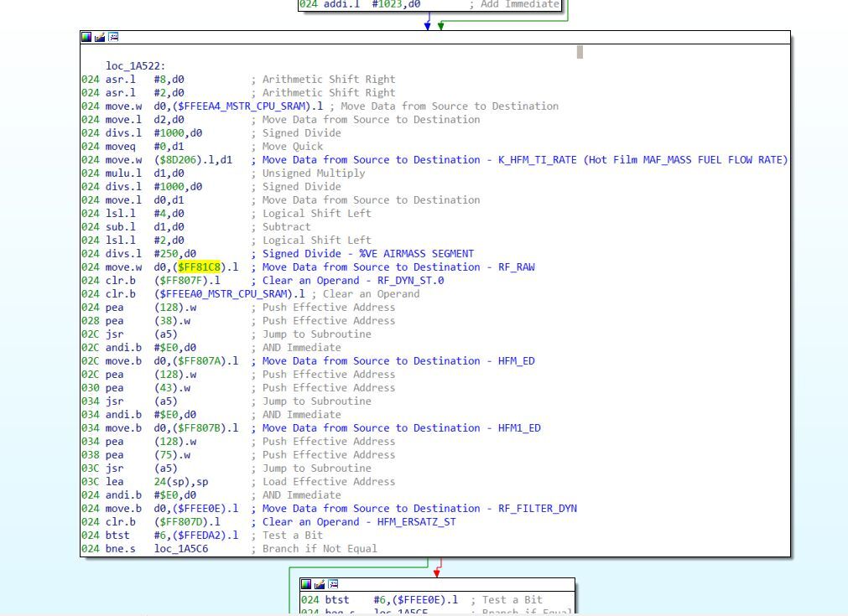Screen dimensions: 848x616
Task: Click the pea (38).w instruction
Action: (151, 321)
